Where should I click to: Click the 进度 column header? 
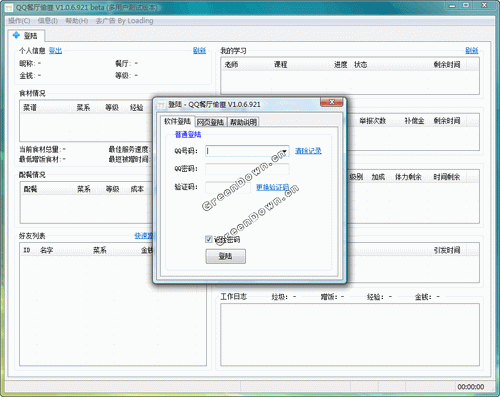pos(341,65)
